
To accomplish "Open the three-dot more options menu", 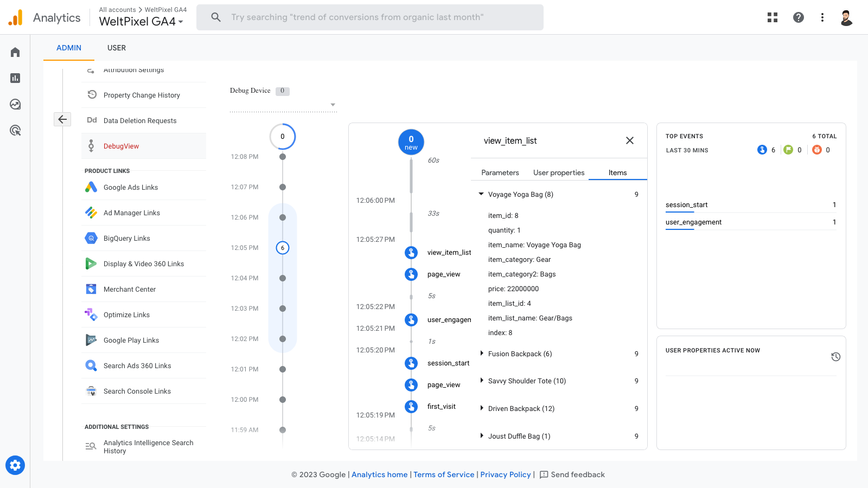I will [822, 17].
